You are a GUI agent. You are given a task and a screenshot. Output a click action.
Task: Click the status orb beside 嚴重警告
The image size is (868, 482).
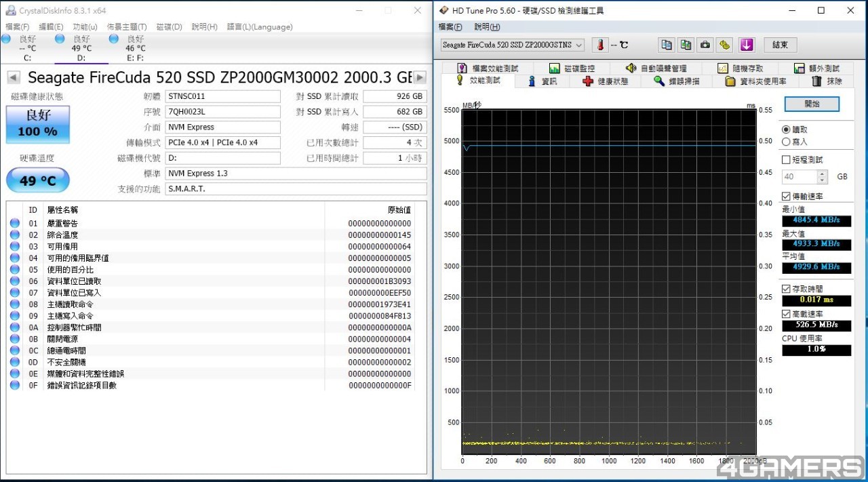(x=15, y=223)
